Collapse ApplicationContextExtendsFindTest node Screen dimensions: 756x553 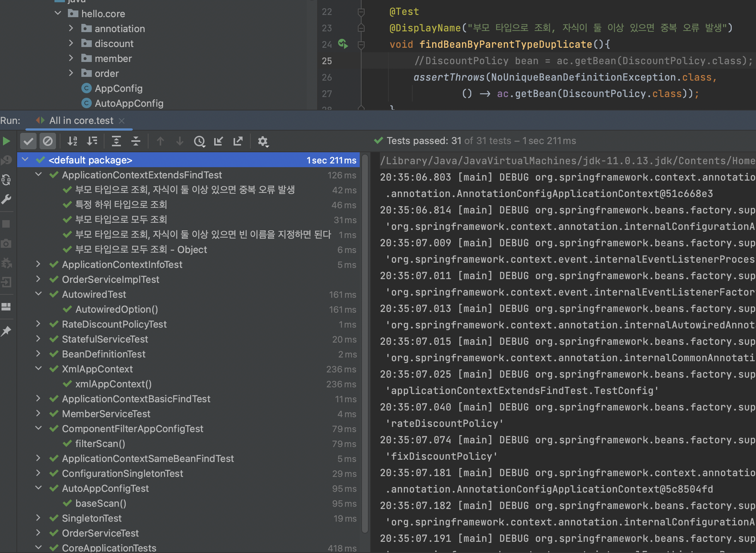click(38, 175)
